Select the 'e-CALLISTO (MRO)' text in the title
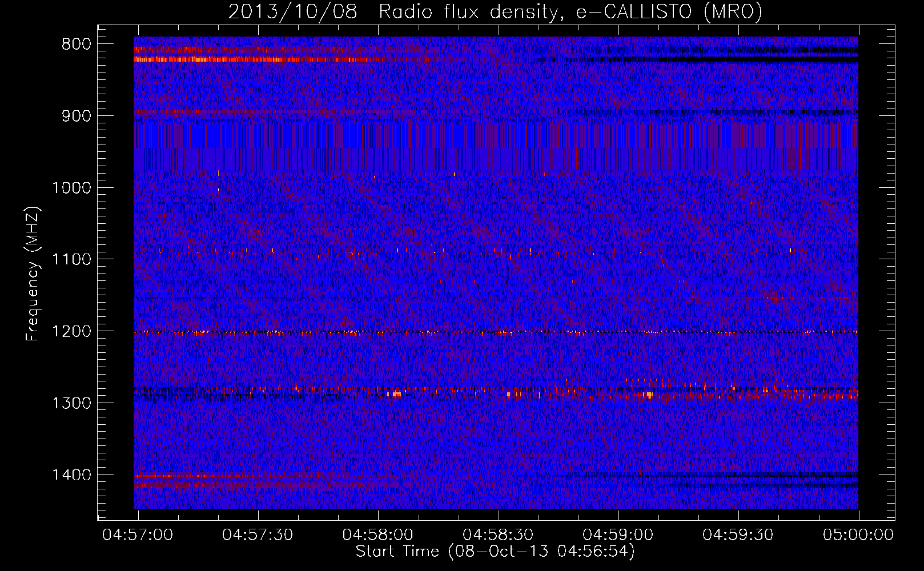The width and height of the screenshot is (924, 571). (x=669, y=11)
